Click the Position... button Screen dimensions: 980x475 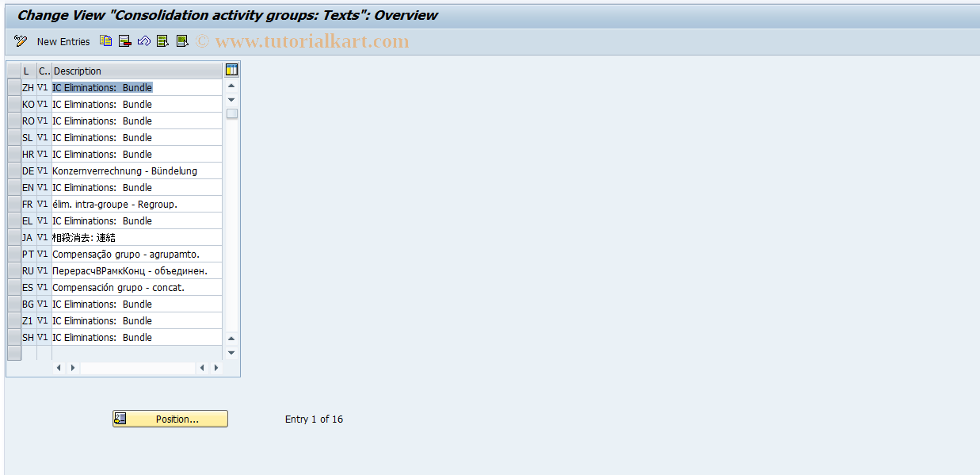coord(170,419)
